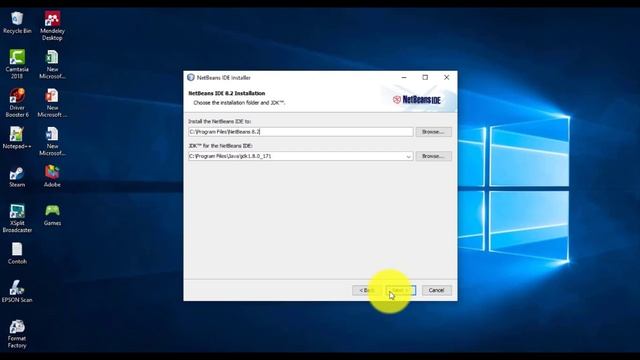Proceed with the Next button

pyautogui.click(x=401, y=290)
